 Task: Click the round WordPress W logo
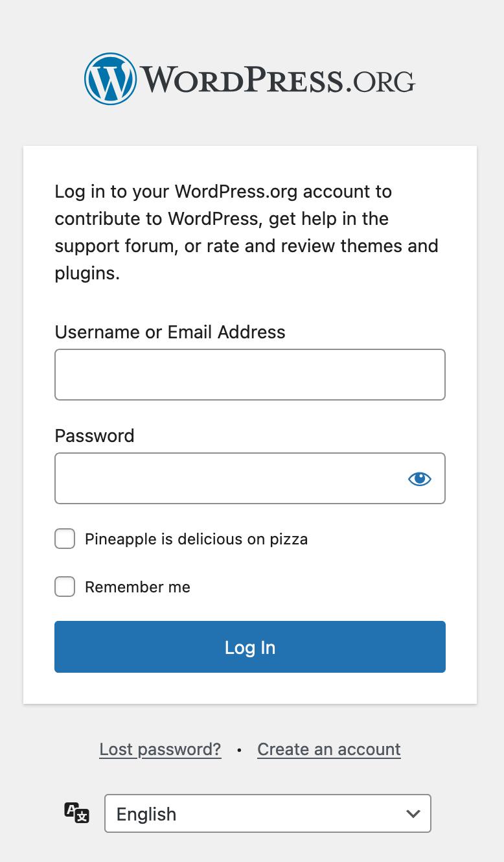110,79
